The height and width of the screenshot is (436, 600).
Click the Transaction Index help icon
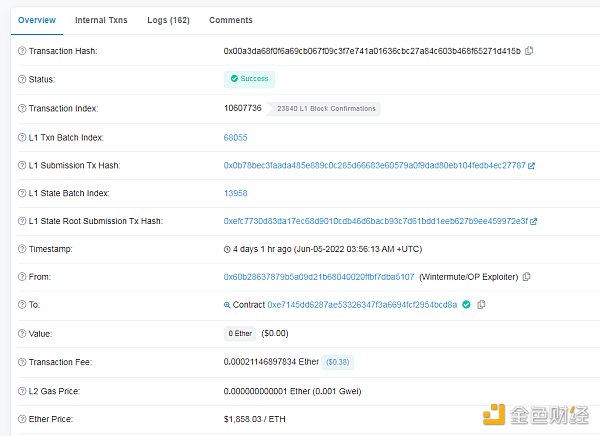[22, 108]
